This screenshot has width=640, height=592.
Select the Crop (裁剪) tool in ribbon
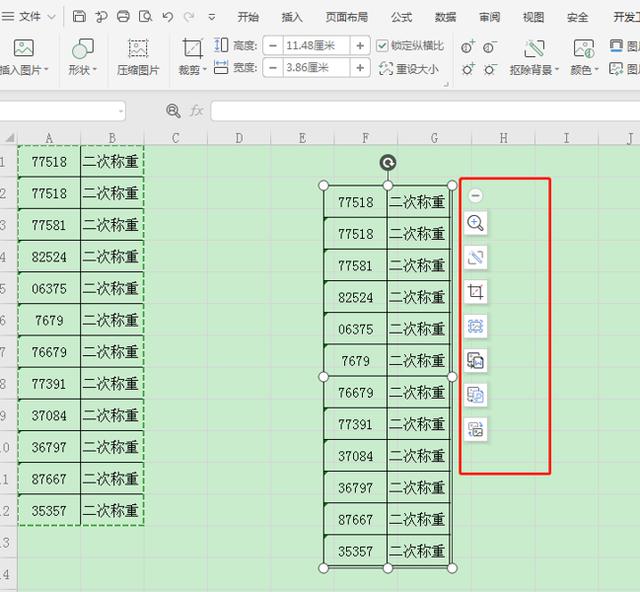pos(192,48)
